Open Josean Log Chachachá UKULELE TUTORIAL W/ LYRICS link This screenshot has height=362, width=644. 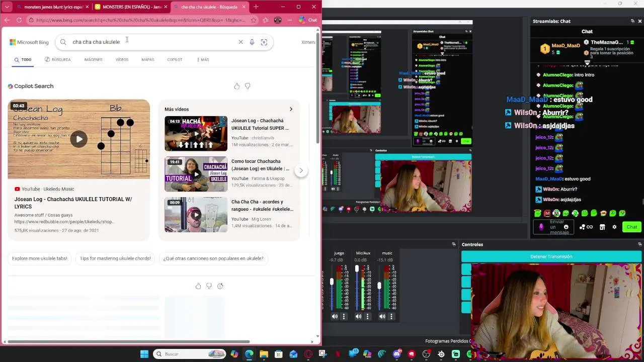(73, 203)
